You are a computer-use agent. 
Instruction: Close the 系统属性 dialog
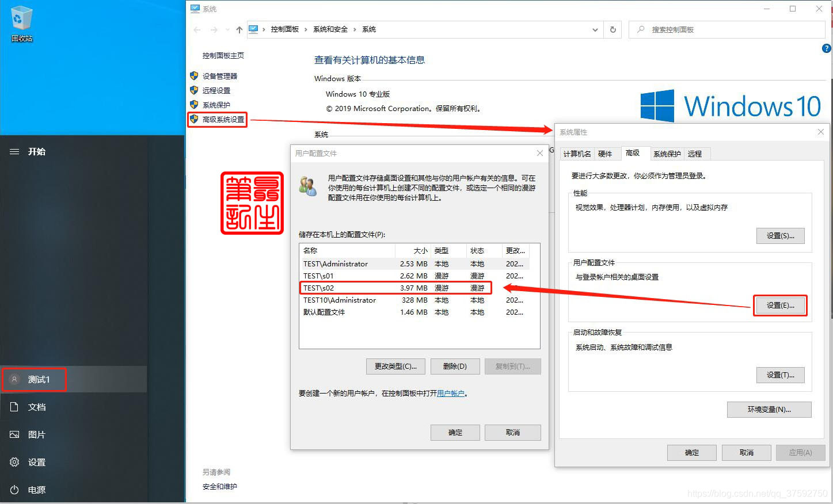(820, 132)
